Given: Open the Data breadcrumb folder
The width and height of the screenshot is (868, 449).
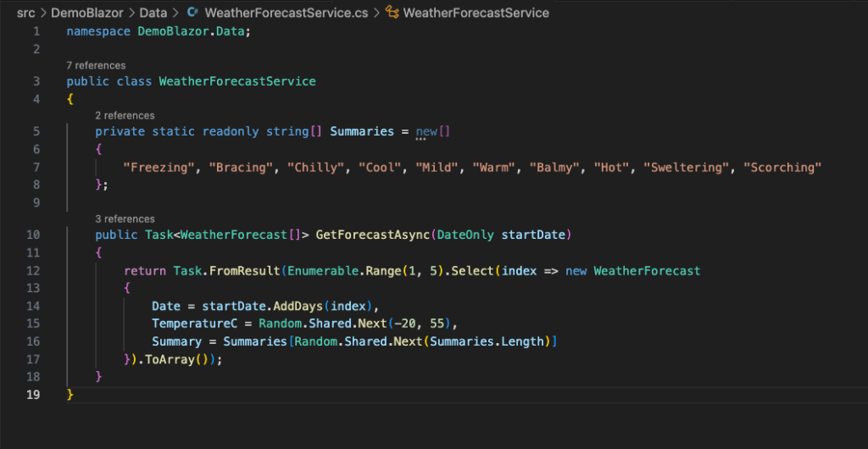Looking at the screenshot, I should coord(153,13).
